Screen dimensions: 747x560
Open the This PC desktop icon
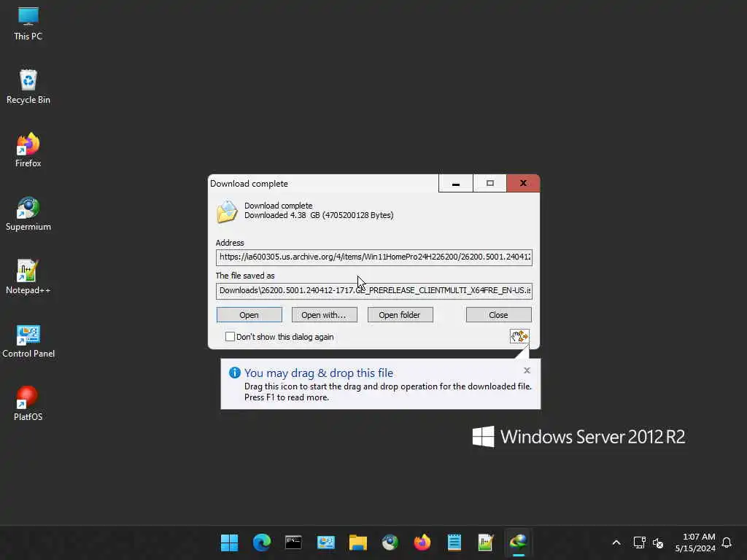pos(28,24)
